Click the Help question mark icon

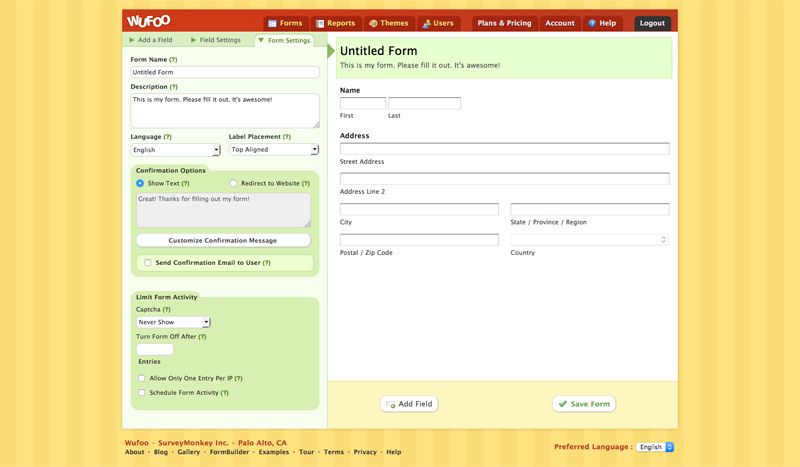click(x=592, y=23)
